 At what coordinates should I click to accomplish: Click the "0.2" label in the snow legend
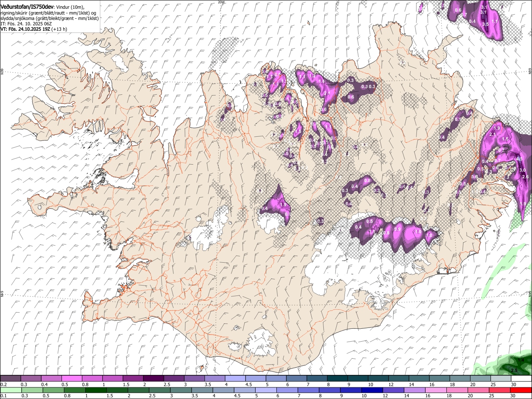click(x=3, y=384)
